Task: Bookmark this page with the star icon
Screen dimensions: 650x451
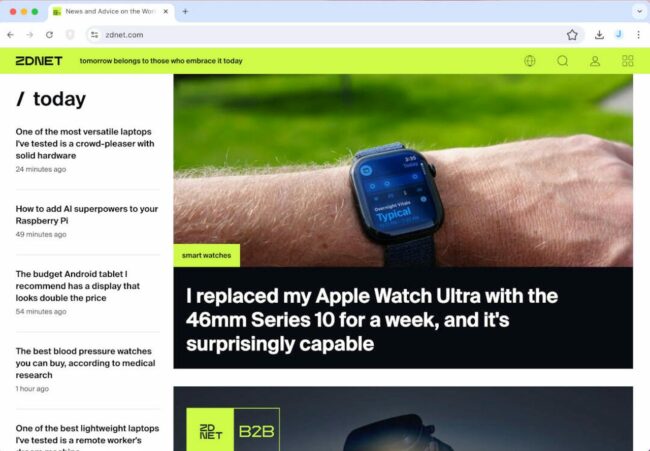Action: coord(572,35)
